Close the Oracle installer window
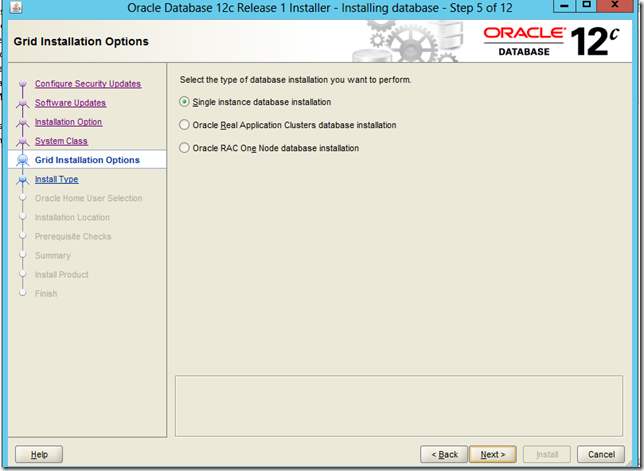The image size is (644, 471). [x=615, y=5]
